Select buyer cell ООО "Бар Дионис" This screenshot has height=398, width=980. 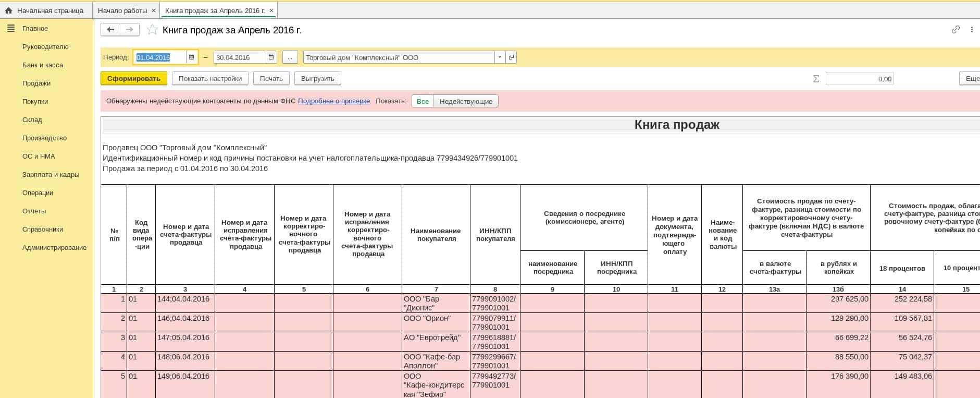tap(436, 303)
